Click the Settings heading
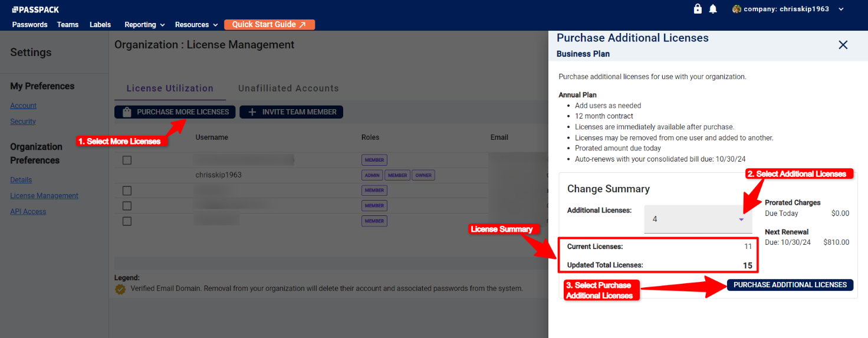This screenshot has width=868, height=338. click(x=31, y=52)
